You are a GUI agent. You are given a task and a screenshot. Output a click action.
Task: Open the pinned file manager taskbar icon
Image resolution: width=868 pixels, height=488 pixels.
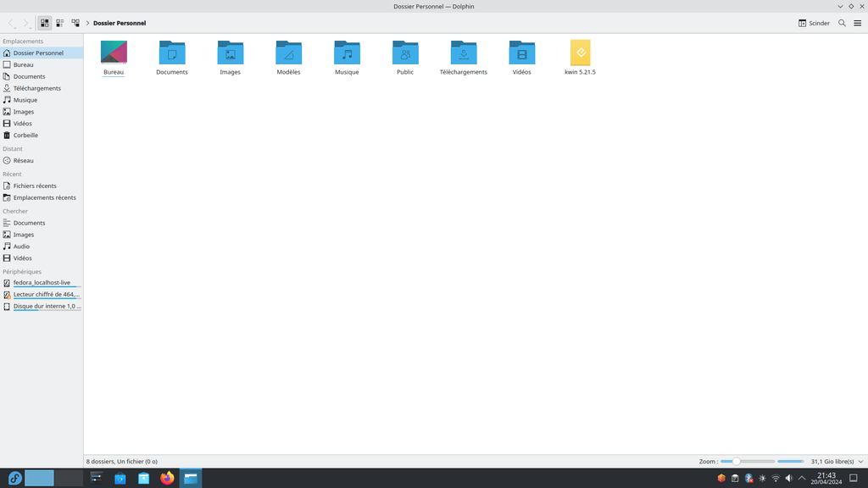tap(144, 478)
